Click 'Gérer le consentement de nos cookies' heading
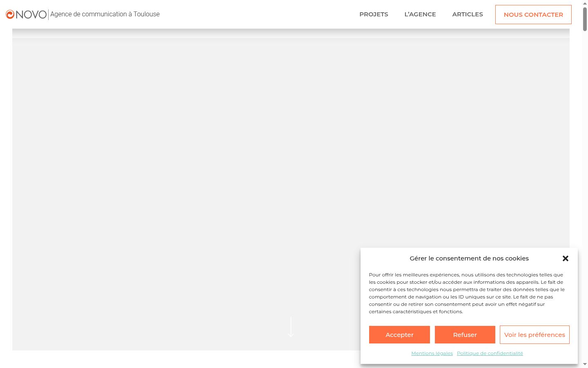The image size is (588, 368). [469, 258]
